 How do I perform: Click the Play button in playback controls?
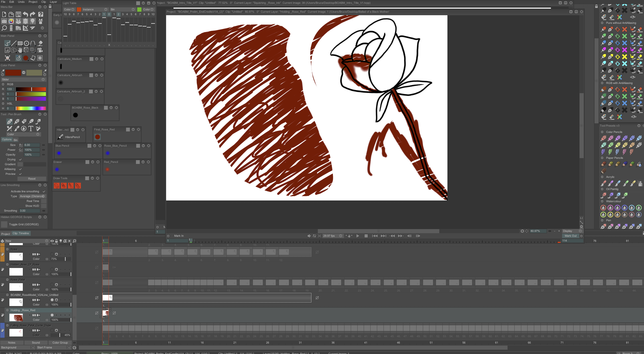coord(358,236)
